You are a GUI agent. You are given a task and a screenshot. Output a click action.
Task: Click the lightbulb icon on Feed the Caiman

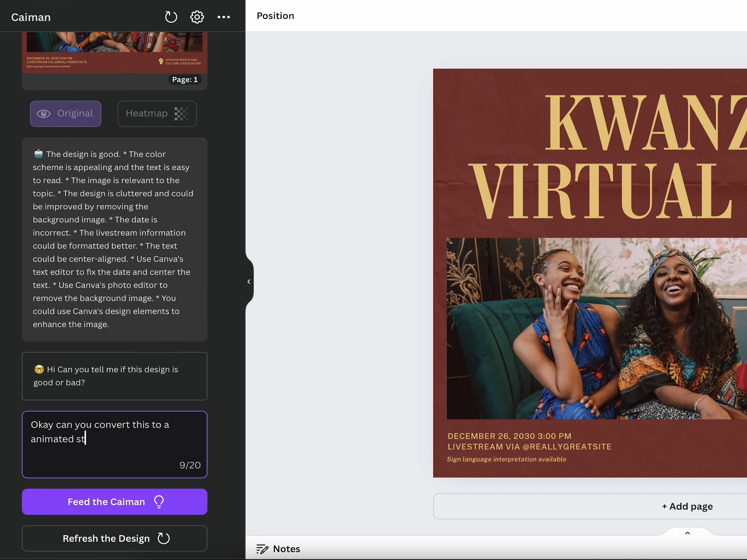[159, 502]
